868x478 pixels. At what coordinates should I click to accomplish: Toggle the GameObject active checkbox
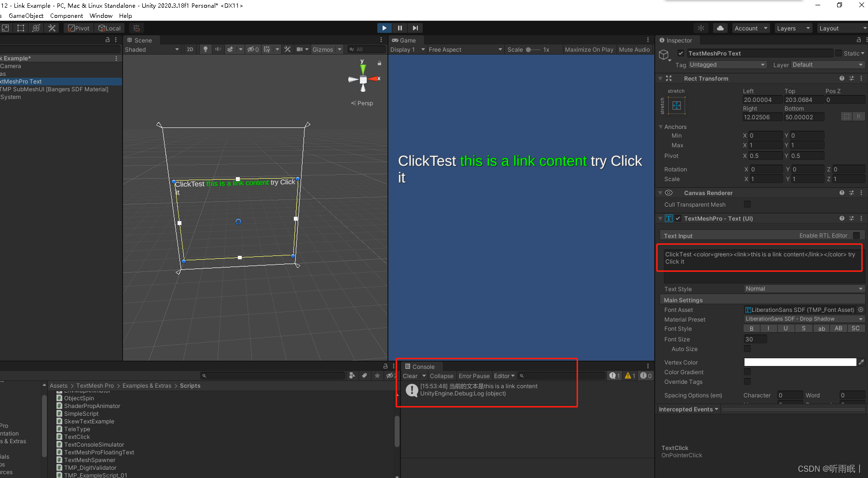click(681, 53)
